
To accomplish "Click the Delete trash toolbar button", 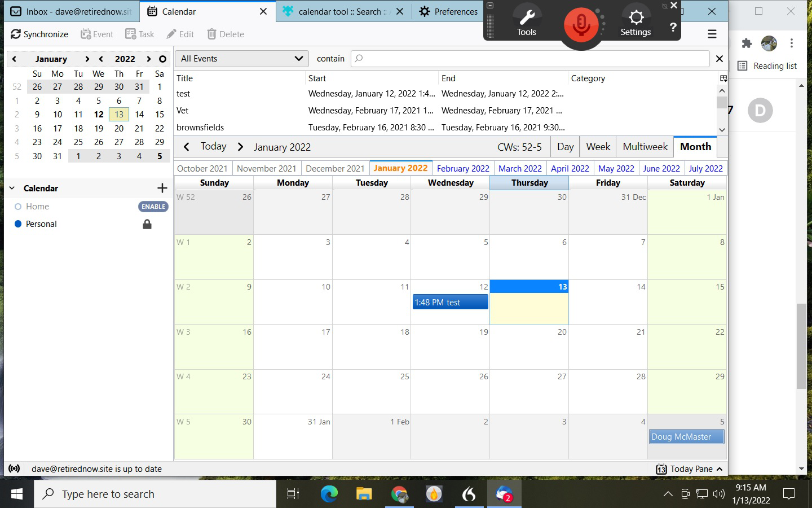I will (x=226, y=34).
